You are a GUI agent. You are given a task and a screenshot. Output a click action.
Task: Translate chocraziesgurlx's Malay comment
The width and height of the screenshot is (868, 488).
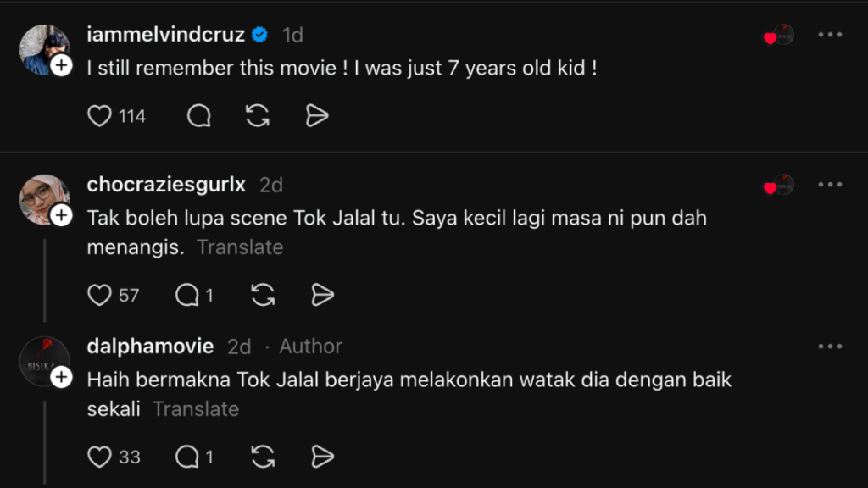coord(240,247)
